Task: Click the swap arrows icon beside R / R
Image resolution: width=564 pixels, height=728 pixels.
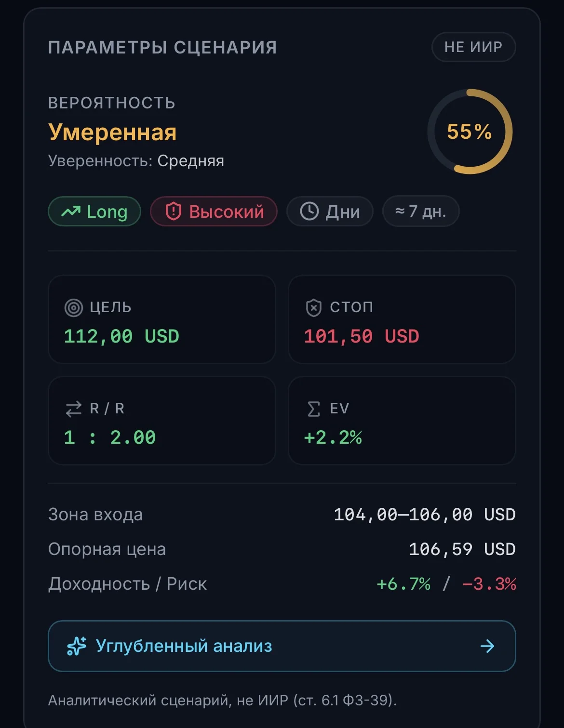Action: [x=74, y=409]
